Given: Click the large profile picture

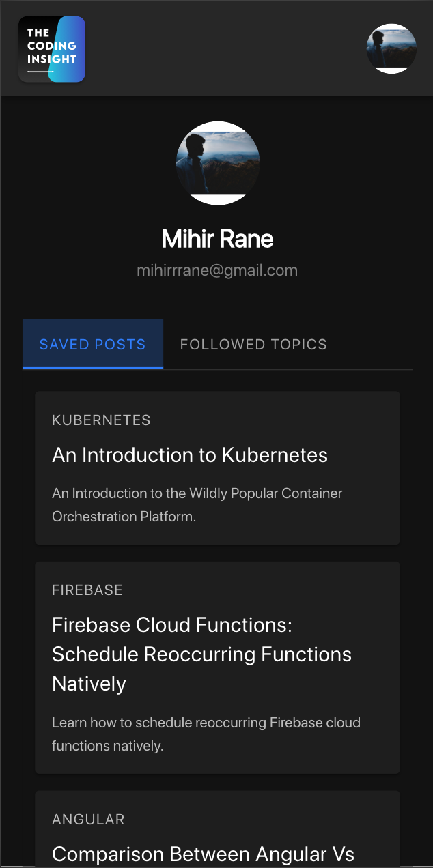Looking at the screenshot, I should 218,163.
